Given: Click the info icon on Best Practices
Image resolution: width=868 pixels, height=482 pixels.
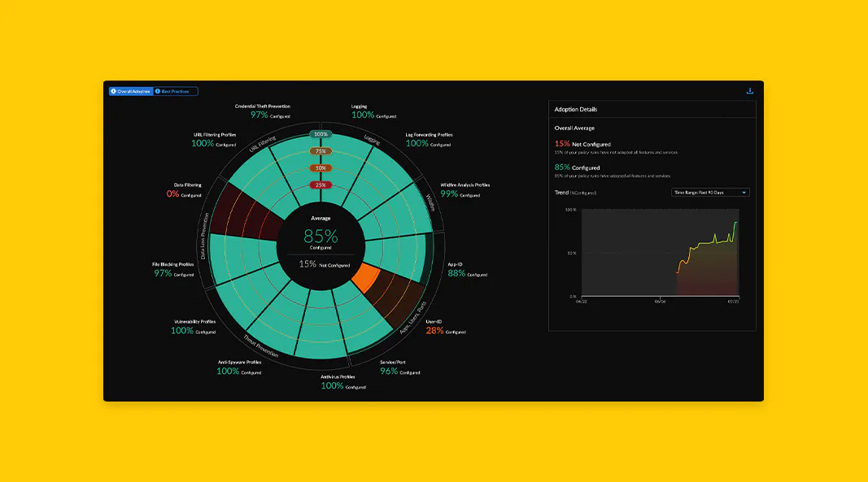Looking at the screenshot, I should 158,91.
